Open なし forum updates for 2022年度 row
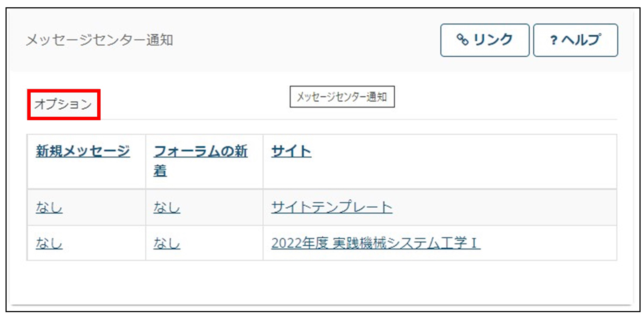Viewport: 644px width, 316px height. coord(167,243)
